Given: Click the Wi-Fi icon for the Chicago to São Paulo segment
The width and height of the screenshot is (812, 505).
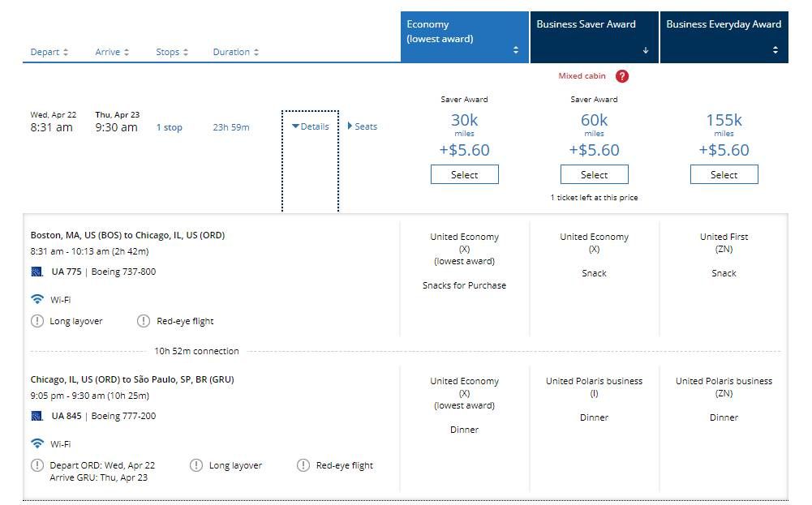Looking at the screenshot, I should 37,443.
